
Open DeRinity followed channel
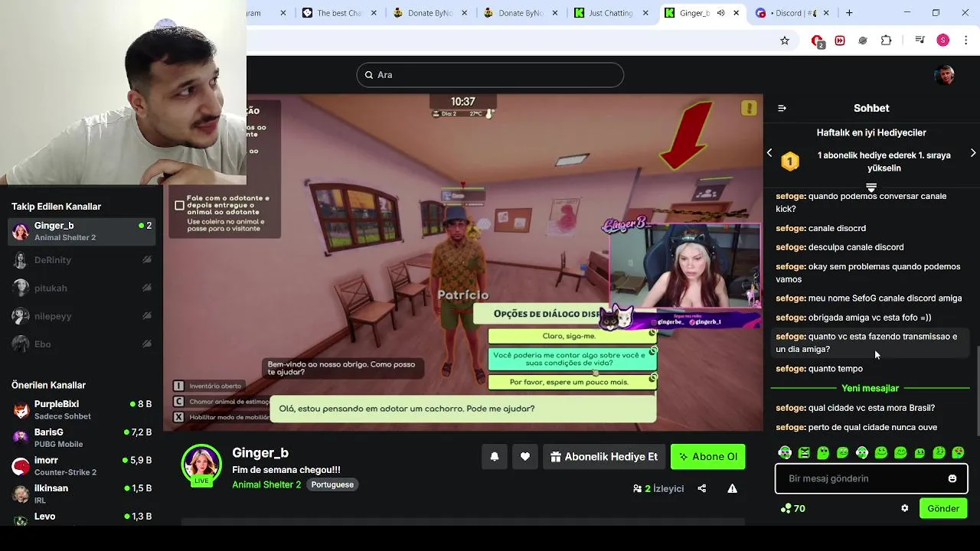click(82, 260)
